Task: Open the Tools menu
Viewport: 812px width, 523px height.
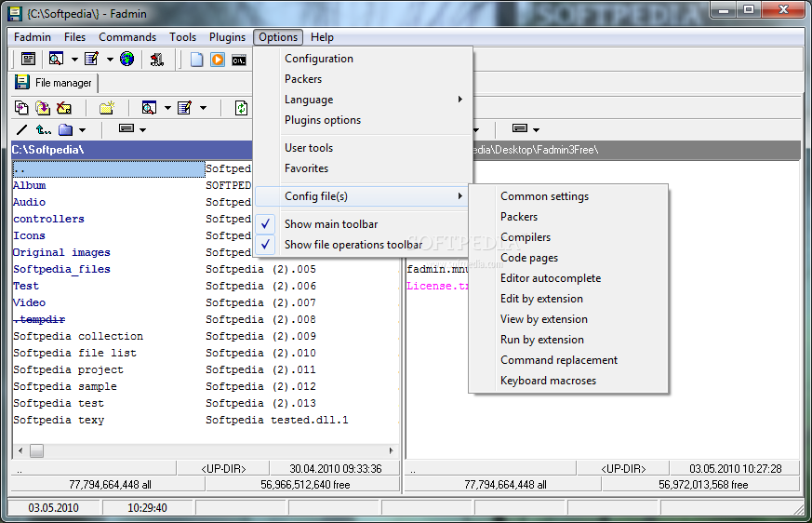Action: point(183,37)
